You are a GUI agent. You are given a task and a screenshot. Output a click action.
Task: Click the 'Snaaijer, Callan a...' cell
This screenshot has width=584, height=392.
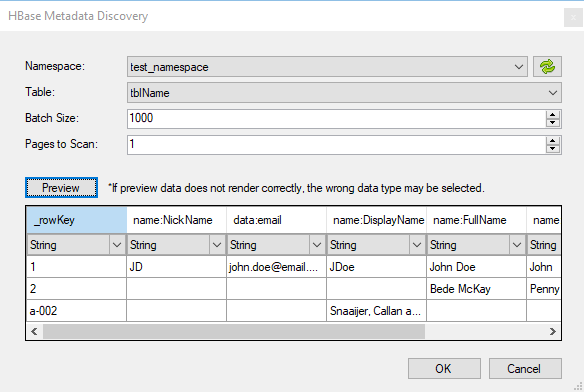[377, 311]
